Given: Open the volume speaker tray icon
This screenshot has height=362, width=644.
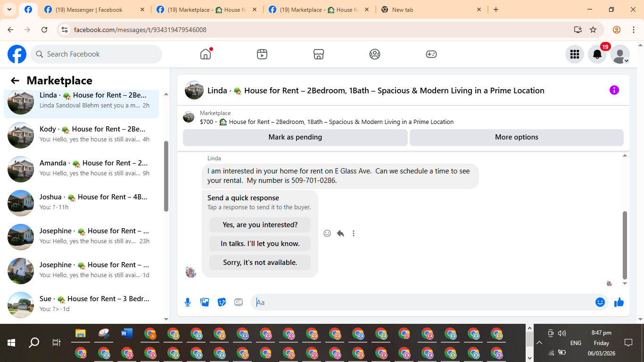Looking at the screenshot, I should tap(562, 333).
